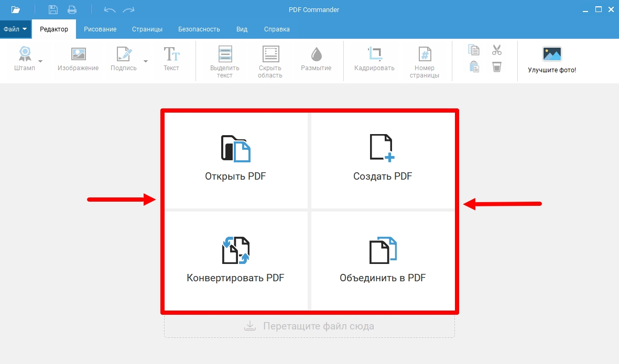Image resolution: width=619 pixels, height=364 pixels.
Task: Click the Открыть PDF tile
Action: click(236, 160)
